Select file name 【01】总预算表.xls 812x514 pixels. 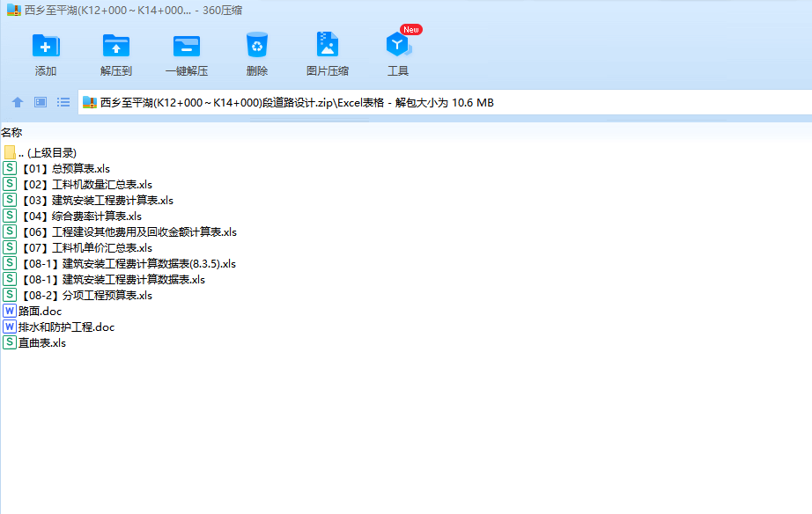[64, 169]
